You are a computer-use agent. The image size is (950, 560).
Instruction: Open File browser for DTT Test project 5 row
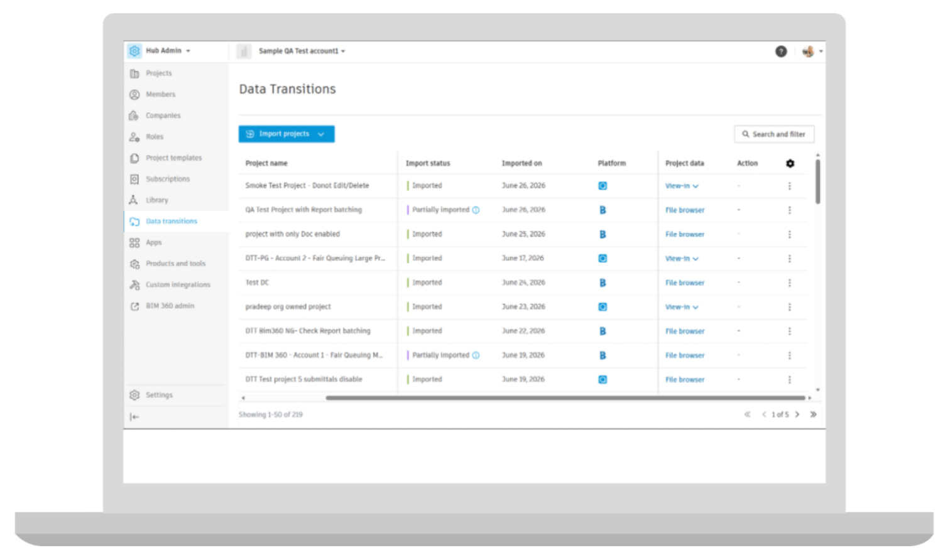click(685, 380)
